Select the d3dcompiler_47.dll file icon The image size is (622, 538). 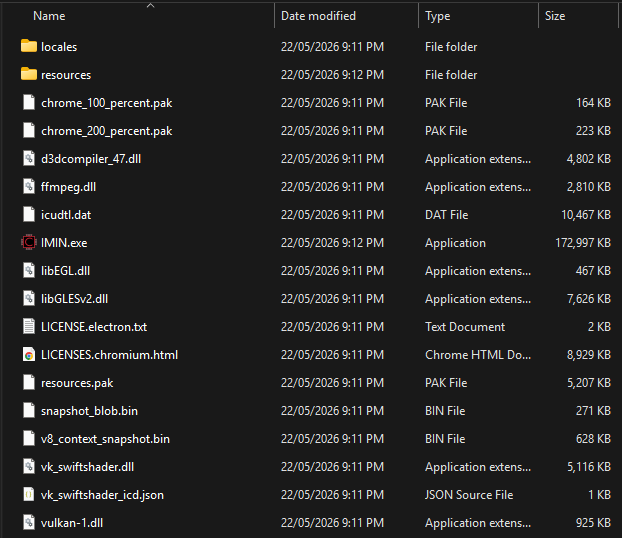tap(29, 158)
